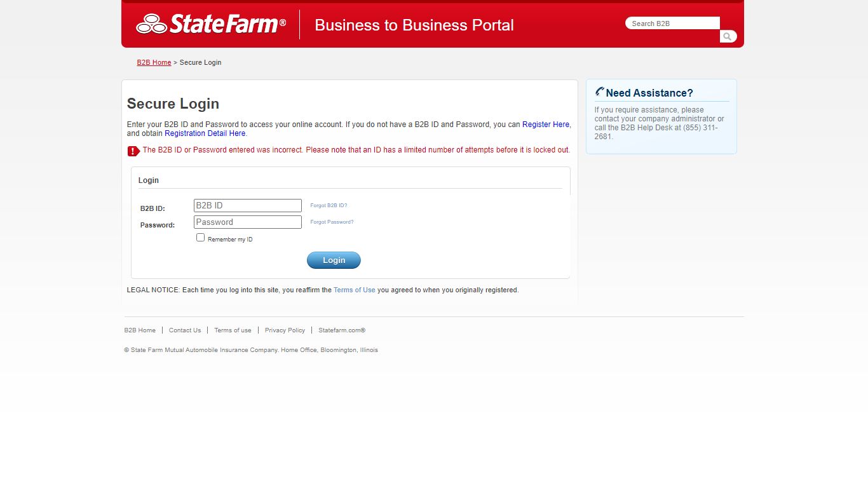Screen dimensions: 868x488
Task: Open the B2B Home breadcrumb link
Action: (x=154, y=62)
